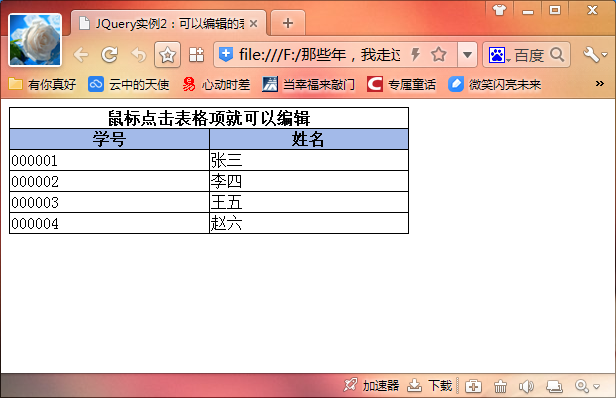This screenshot has width=616, height=398.
Task: Open bookmark 云中的天使
Action: coord(128,84)
